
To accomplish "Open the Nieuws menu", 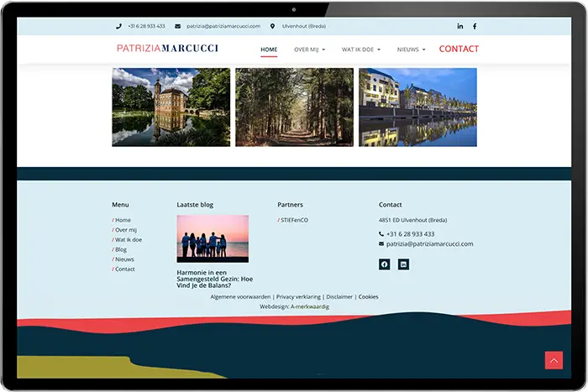I will click(x=408, y=50).
